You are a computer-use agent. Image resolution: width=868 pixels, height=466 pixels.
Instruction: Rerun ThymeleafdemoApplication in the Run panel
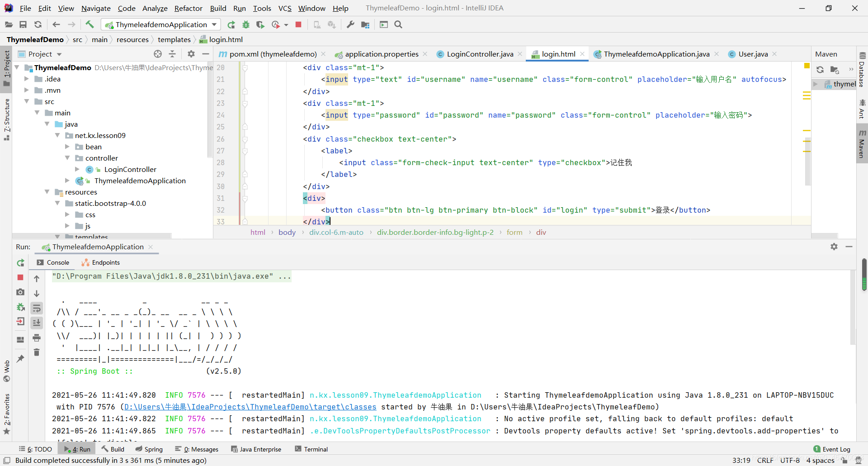(20, 263)
